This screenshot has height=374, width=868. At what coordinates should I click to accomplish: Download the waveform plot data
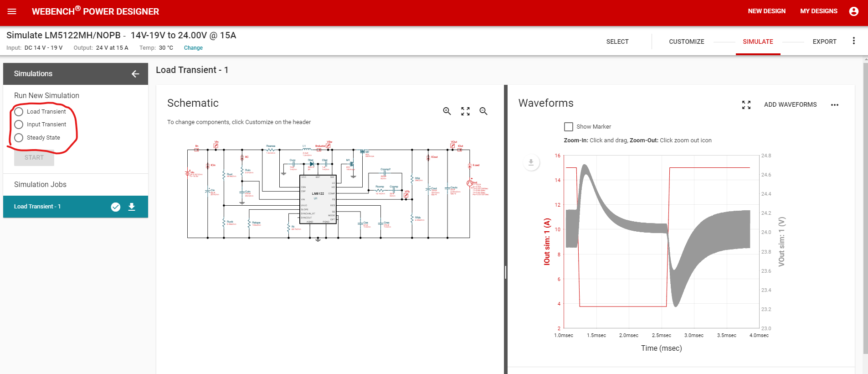pos(531,162)
